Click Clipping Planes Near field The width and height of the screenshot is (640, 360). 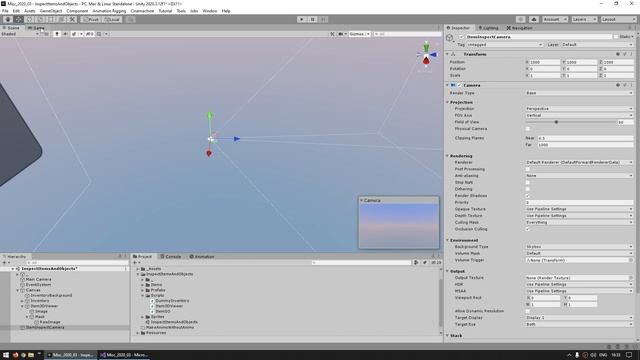click(x=585, y=138)
